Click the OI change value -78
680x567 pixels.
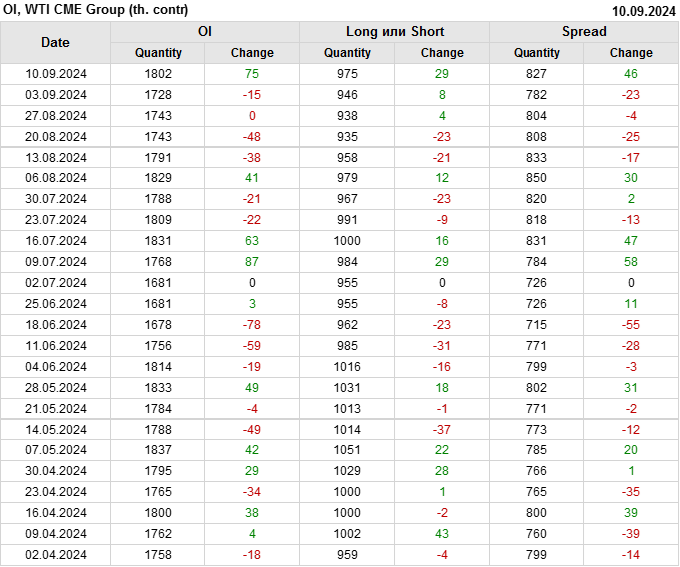click(251, 325)
